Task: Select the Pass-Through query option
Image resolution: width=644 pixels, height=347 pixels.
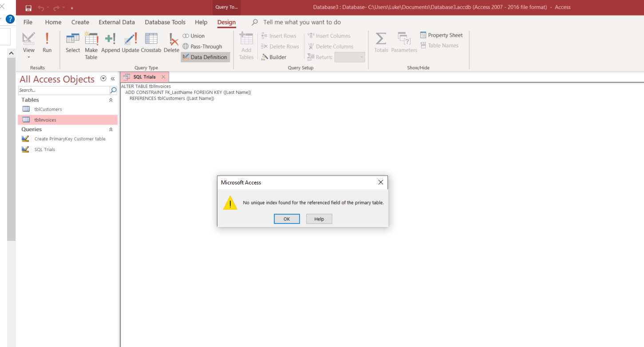Action: click(x=202, y=47)
